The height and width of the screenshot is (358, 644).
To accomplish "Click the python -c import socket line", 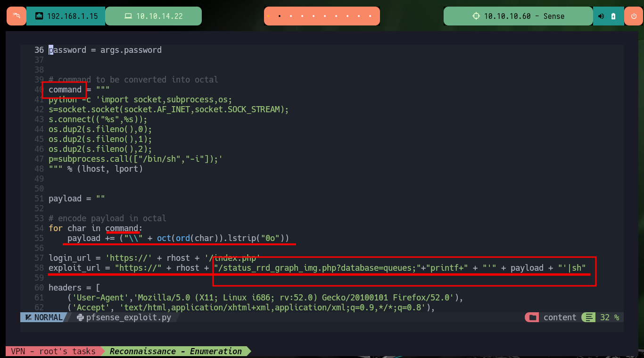I will 140,100.
